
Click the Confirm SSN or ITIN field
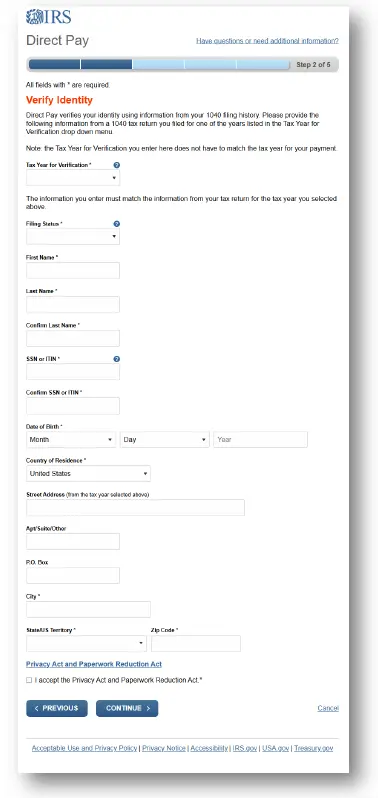tap(73, 406)
